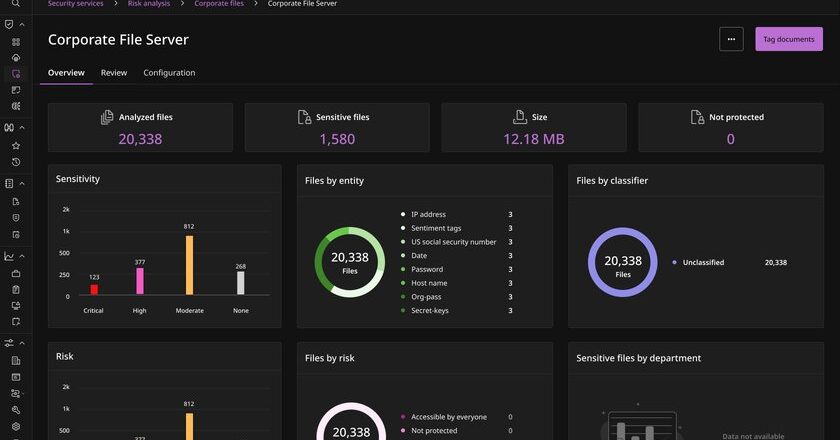Collapse the list document section chevron

click(x=22, y=183)
